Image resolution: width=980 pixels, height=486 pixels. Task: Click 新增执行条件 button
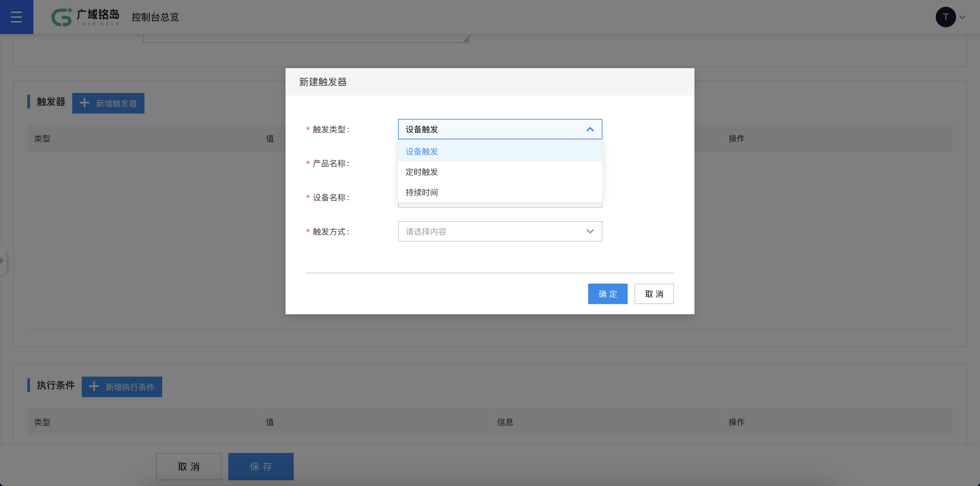[122, 387]
